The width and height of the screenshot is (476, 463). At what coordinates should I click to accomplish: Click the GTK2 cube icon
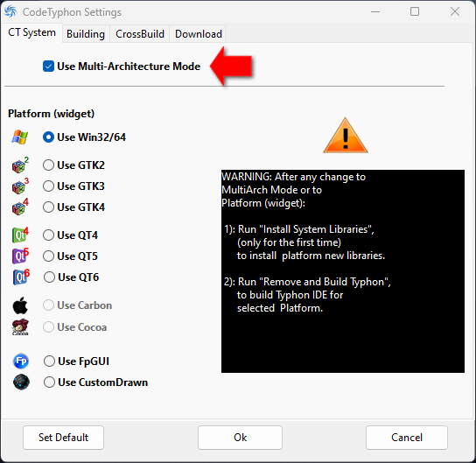pos(20,165)
